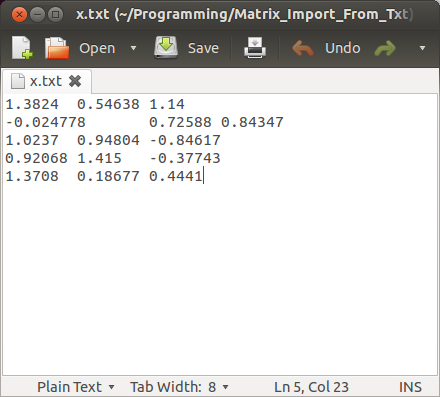The image size is (440, 397).
Task: Open the Tab Width 8 dropdown
Action: tap(179, 387)
